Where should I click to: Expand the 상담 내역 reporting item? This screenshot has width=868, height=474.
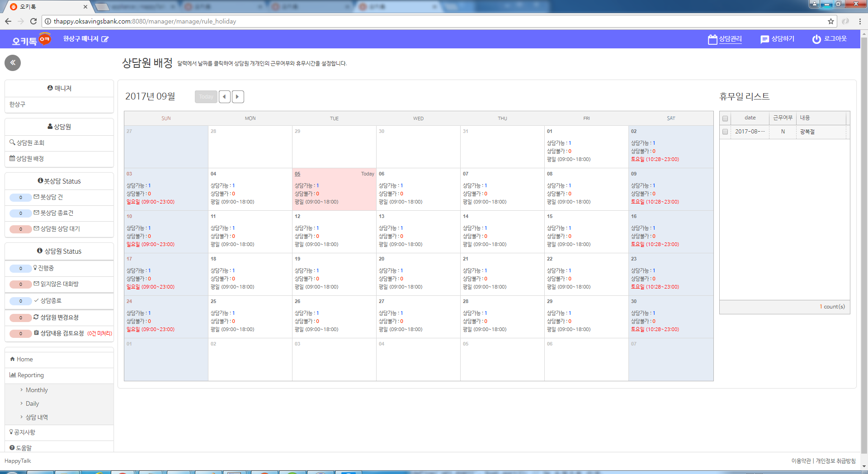[x=37, y=417]
